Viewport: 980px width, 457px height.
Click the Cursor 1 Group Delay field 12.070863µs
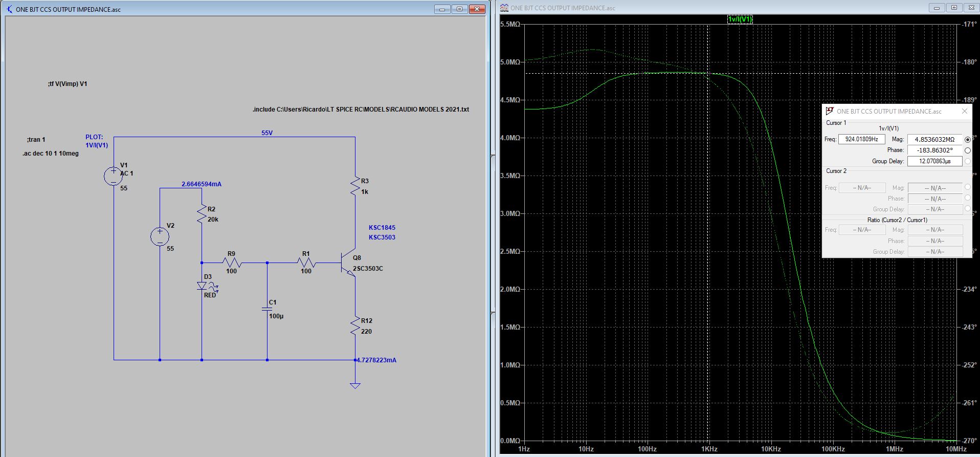(934, 161)
